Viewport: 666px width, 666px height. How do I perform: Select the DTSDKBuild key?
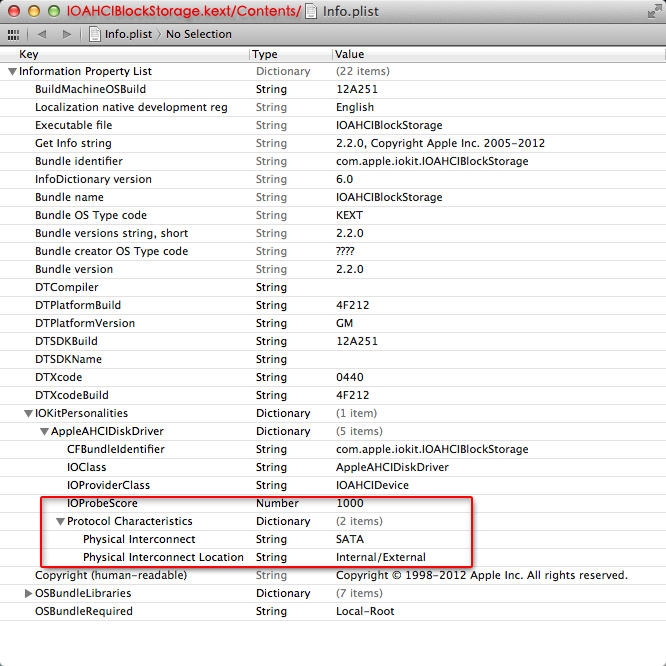(66, 341)
